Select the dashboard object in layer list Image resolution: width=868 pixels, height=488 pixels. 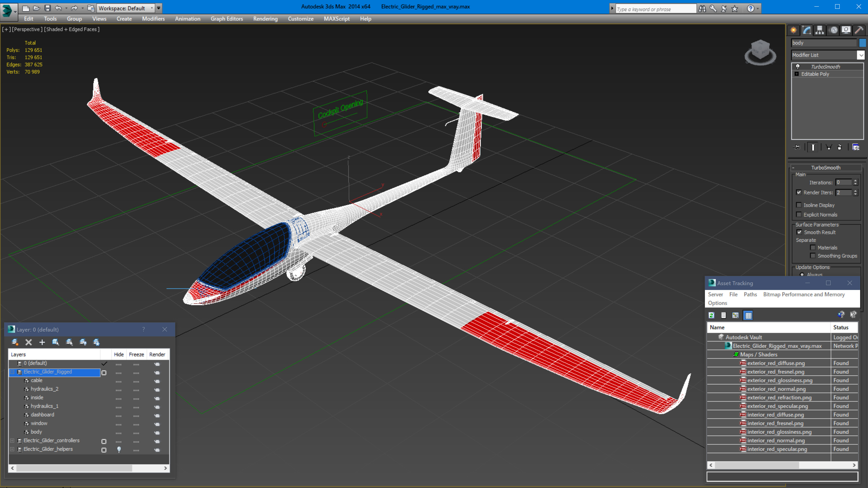coord(42,415)
